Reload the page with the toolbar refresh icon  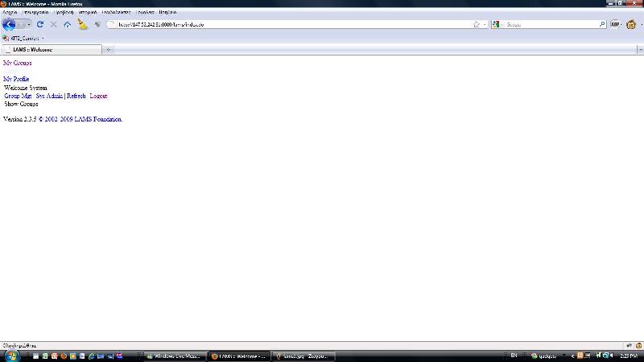[39, 24]
